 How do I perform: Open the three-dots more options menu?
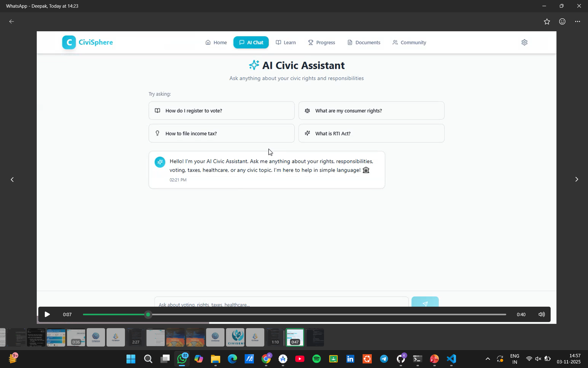[578, 21]
